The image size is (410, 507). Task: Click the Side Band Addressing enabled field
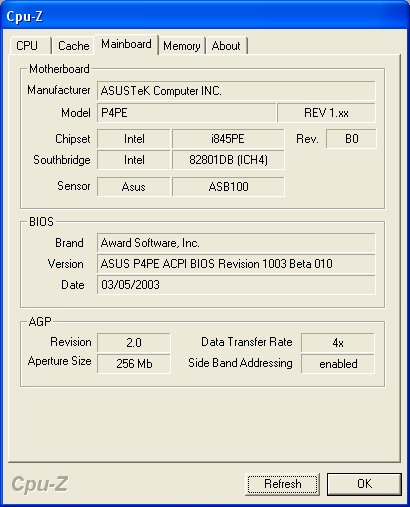[x=338, y=363]
